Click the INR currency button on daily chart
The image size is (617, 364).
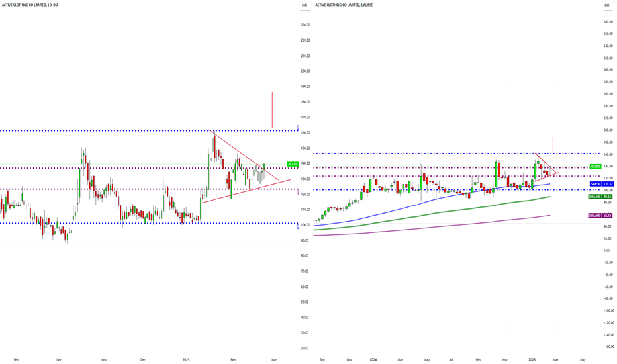(x=304, y=5)
